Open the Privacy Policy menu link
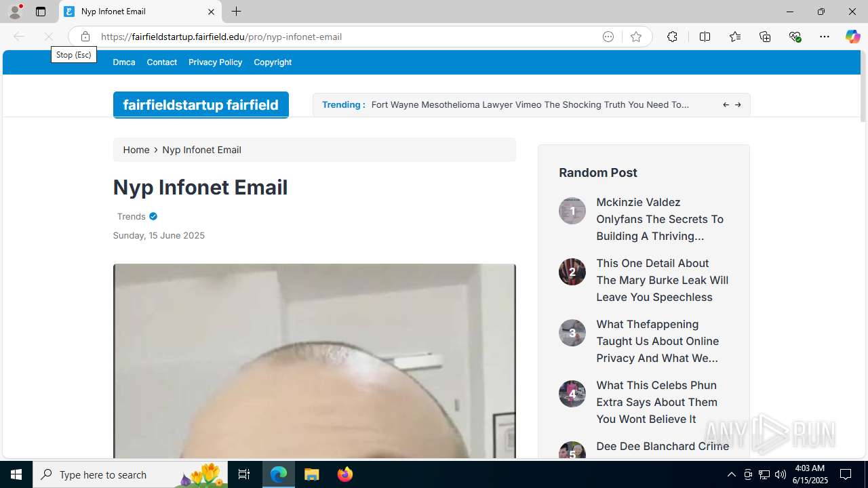 [215, 62]
